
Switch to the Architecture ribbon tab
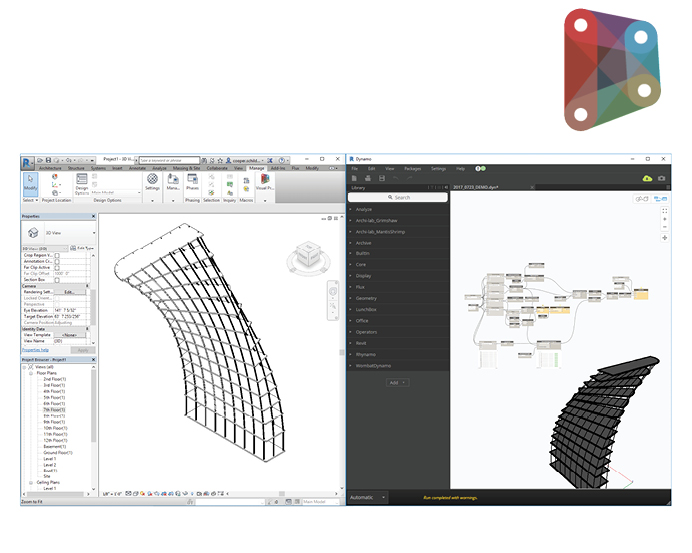(48, 168)
